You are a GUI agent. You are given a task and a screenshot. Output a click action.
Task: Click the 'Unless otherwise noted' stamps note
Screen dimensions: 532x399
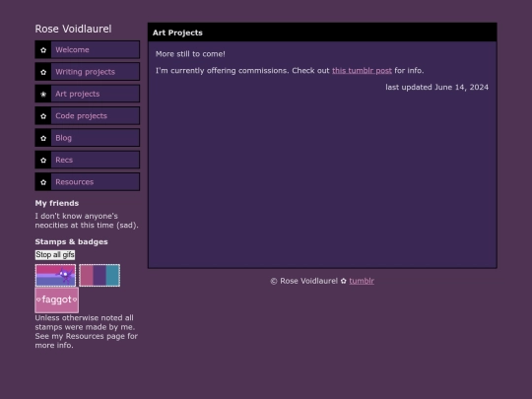tap(86, 331)
